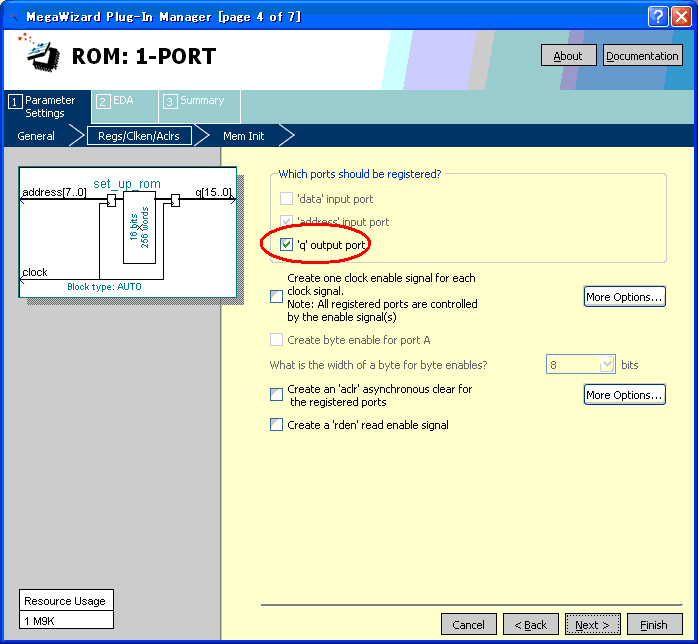
Task: Enable 'aclr' asynchronous clear checkbox
Action: point(276,394)
